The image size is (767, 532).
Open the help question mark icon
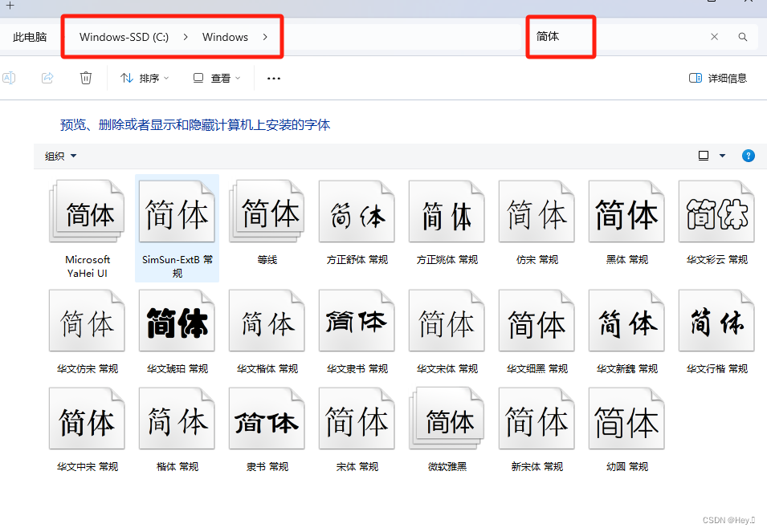click(x=749, y=155)
